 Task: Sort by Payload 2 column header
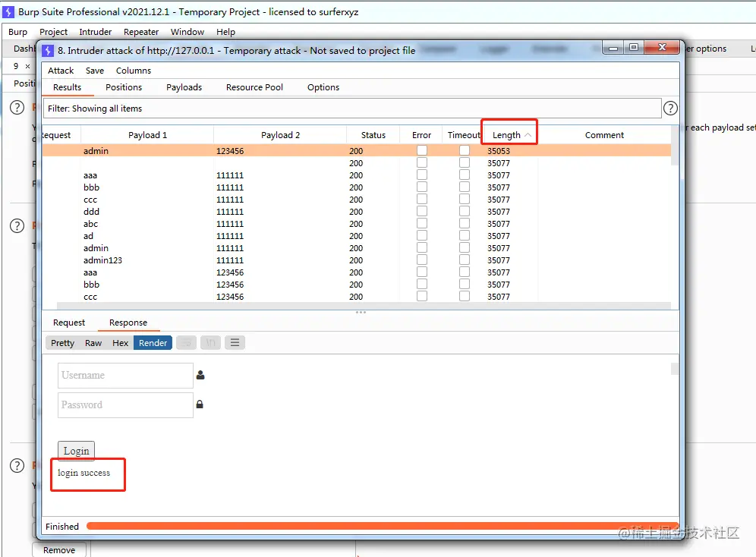point(281,135)
